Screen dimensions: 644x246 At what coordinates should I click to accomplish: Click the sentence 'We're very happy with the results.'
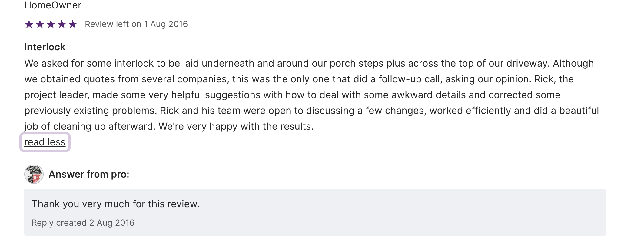[236, 126]
